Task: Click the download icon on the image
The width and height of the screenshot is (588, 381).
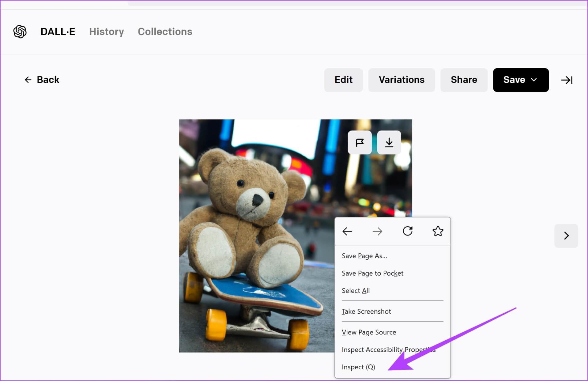Action: (389, 142)
